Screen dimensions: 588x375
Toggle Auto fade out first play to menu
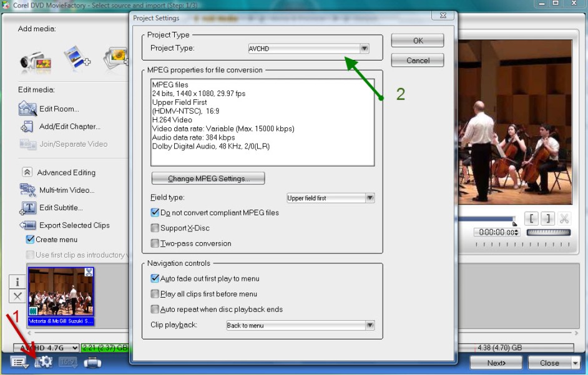155,279
